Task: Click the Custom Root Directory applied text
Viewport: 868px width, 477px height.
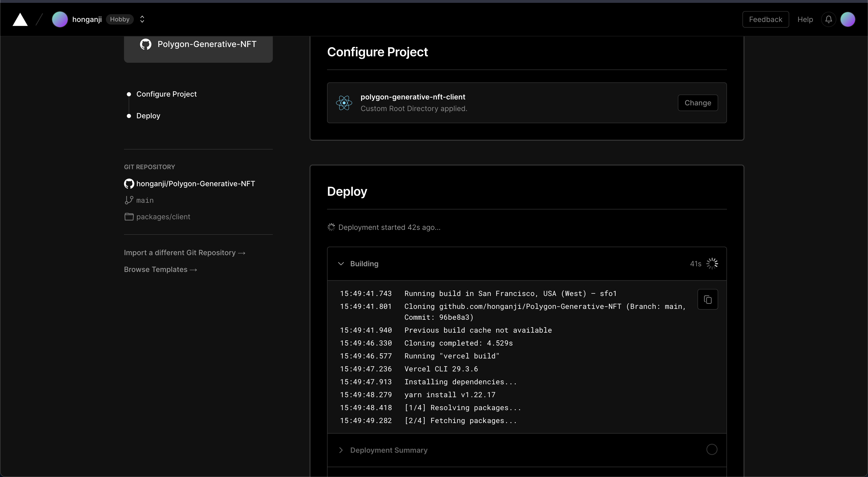Action: pyautogui.click(x=414, y=108)
